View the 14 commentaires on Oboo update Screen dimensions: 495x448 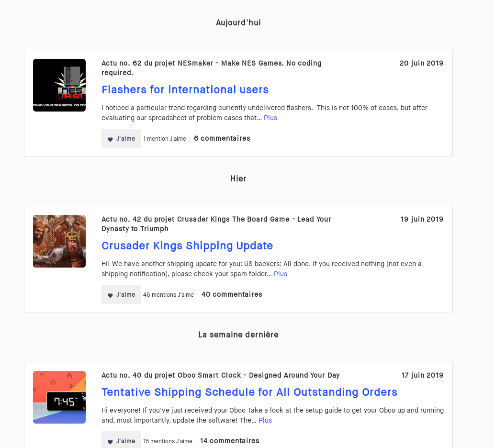(x=230, y=441)
